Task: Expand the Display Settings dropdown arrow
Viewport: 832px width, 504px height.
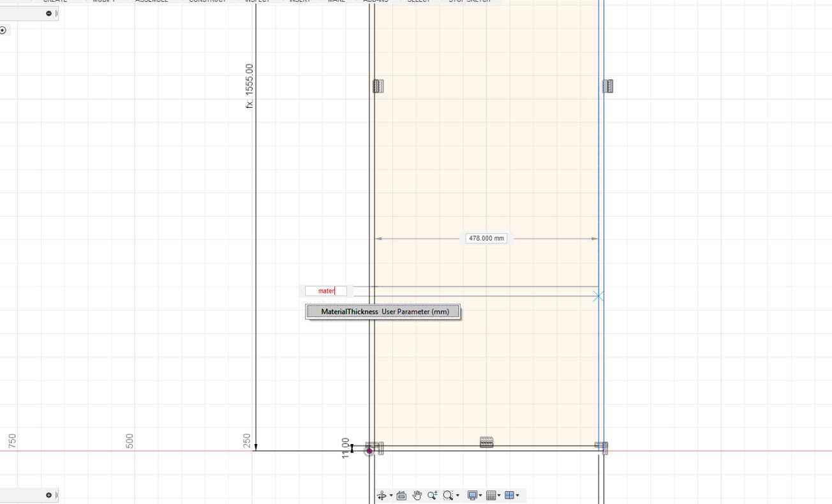Action: pyautogui.click(x=480, y=496)
